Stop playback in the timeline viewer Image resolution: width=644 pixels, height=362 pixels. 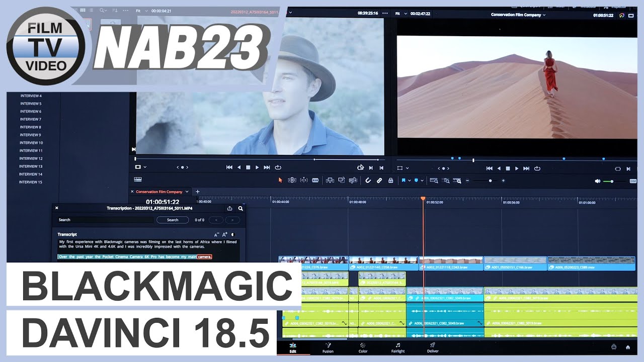pyautogui.click(x=508, y=168)
